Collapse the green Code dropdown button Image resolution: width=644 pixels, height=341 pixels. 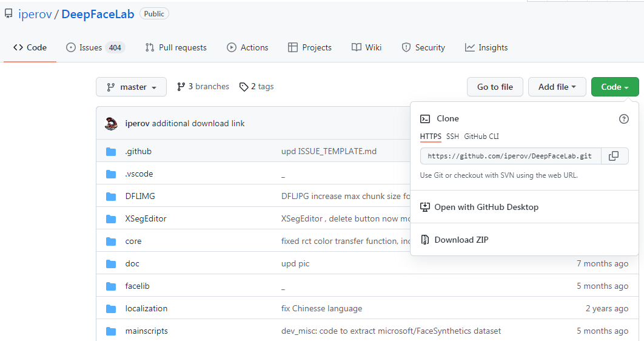pyautogui.click(x=614, y=87)
